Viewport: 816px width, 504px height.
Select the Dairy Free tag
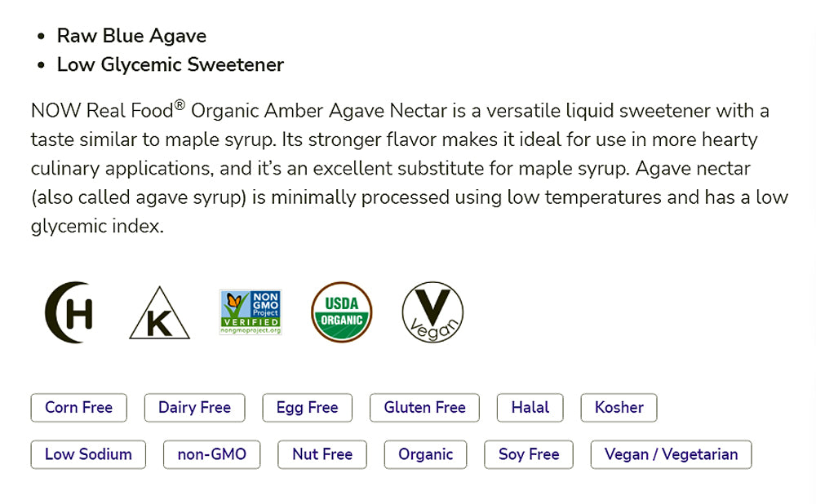click(x=194, y=408)
